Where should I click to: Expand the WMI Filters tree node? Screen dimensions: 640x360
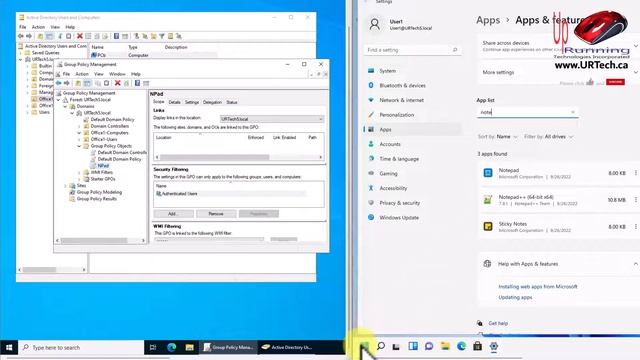(79, 173)
